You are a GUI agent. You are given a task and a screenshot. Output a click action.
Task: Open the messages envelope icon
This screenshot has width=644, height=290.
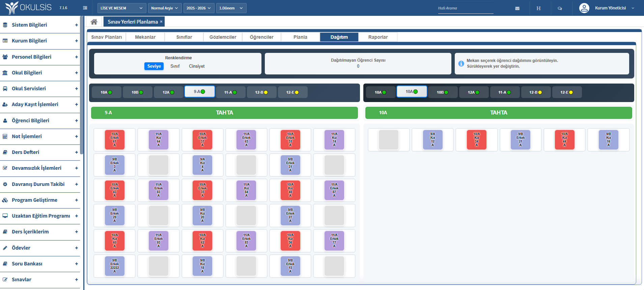coord(517,8)
